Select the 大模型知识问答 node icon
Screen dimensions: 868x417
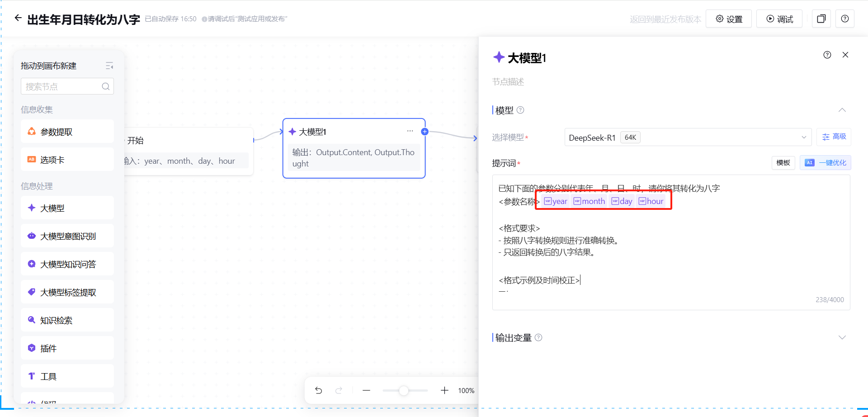coord(32,264)
